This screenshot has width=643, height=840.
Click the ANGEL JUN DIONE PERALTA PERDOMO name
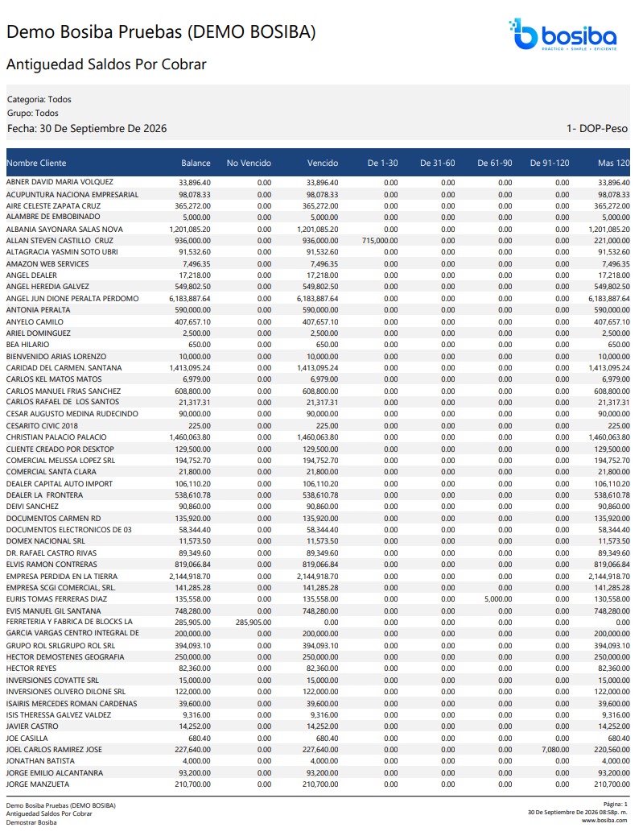coord(72,299)
